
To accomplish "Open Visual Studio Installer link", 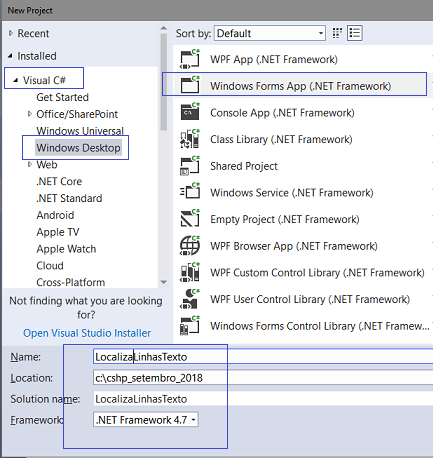I will 87,333.
